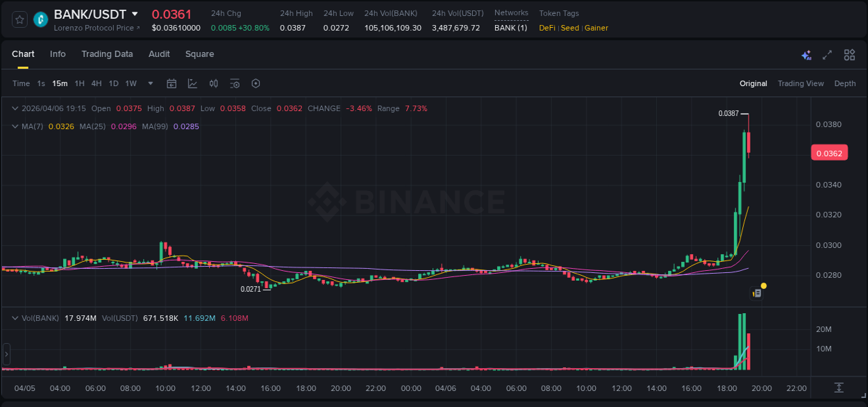
Task: Click 24h Vol(BANK) value 105,106,109.30
Action: 393,28
